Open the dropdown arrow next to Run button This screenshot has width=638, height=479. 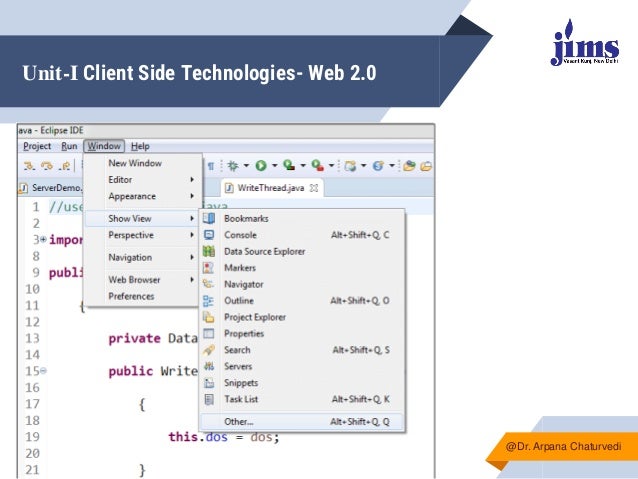click(274, 166)
